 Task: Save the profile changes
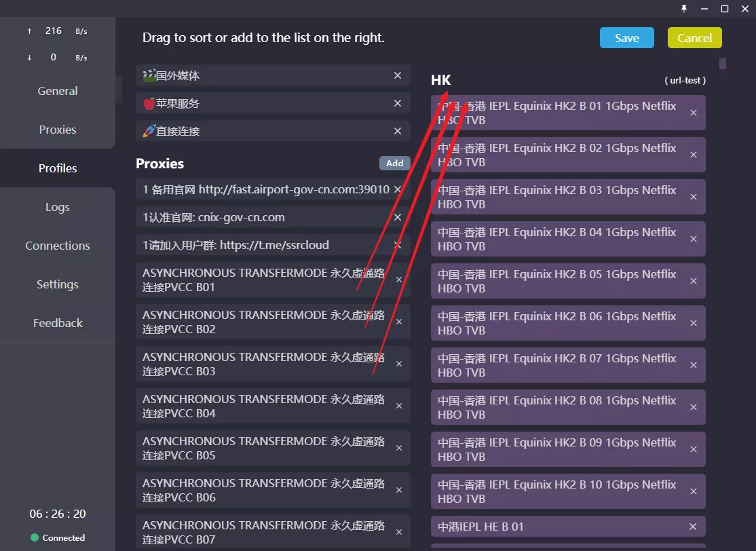(x=626, y=38)
